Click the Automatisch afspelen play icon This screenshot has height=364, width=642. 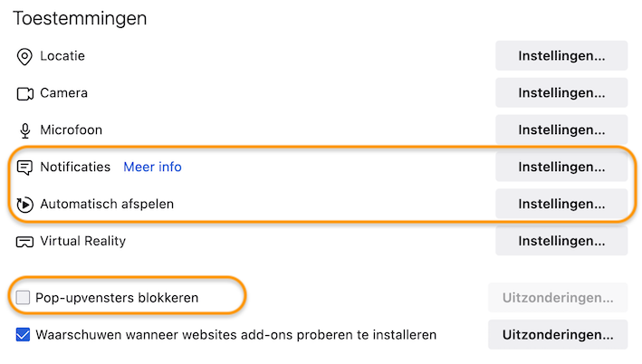[x=24, y=205]
